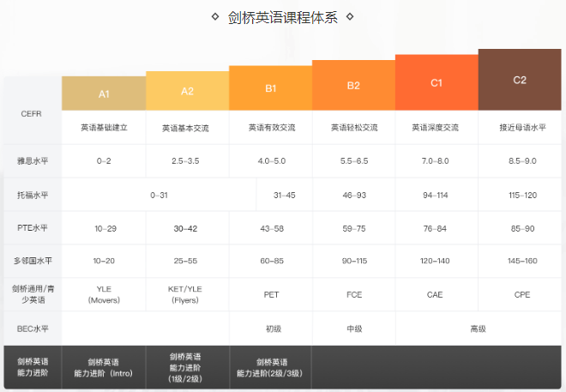Click the BEC 高级 cell
The width and height of the screenshot is (566, 392).
click(478, 329)
